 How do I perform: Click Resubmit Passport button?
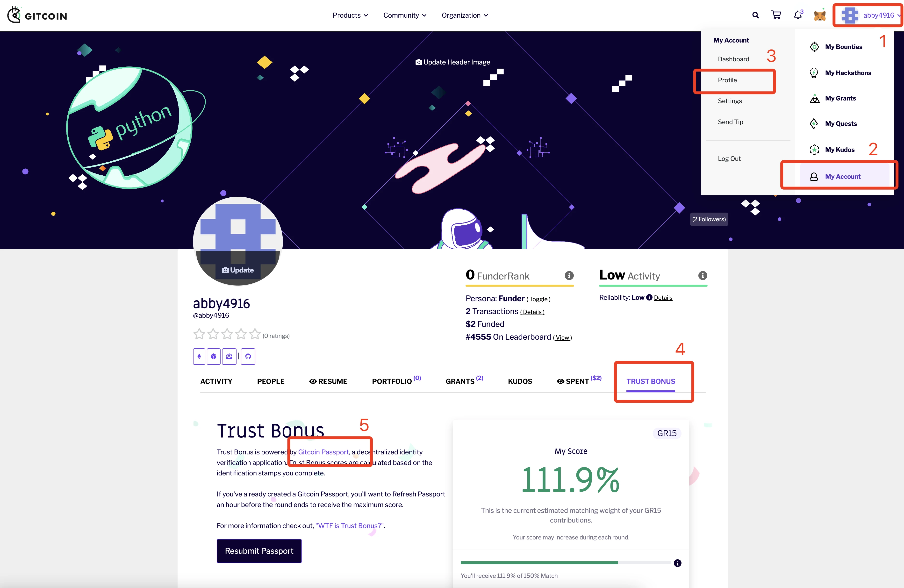click(x=259, y=550)
